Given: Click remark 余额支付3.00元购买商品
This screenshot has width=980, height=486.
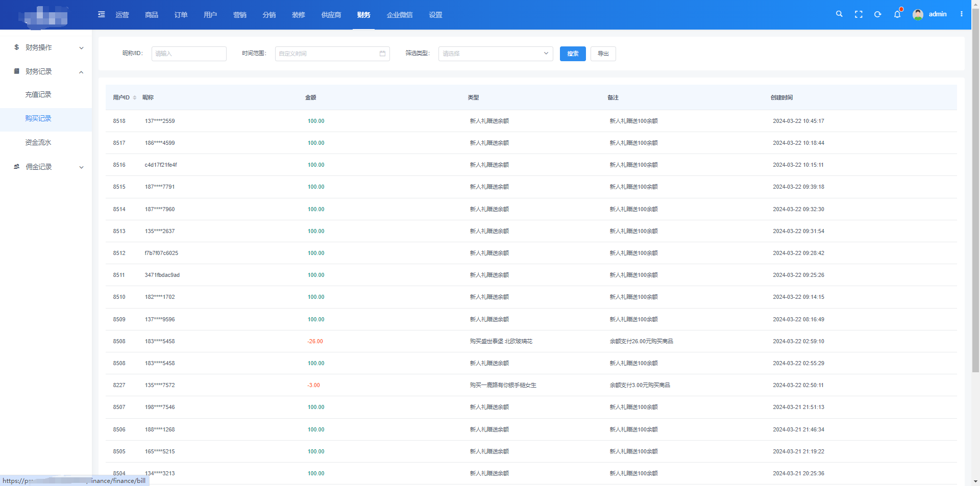Looking at the screenshot, I should (640, 385).
